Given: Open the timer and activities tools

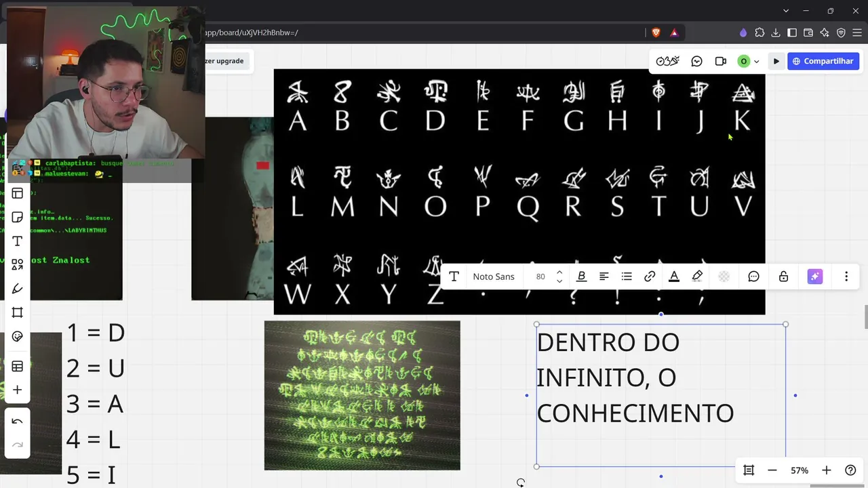Looking at the screenshot, I should click(668, 61).
